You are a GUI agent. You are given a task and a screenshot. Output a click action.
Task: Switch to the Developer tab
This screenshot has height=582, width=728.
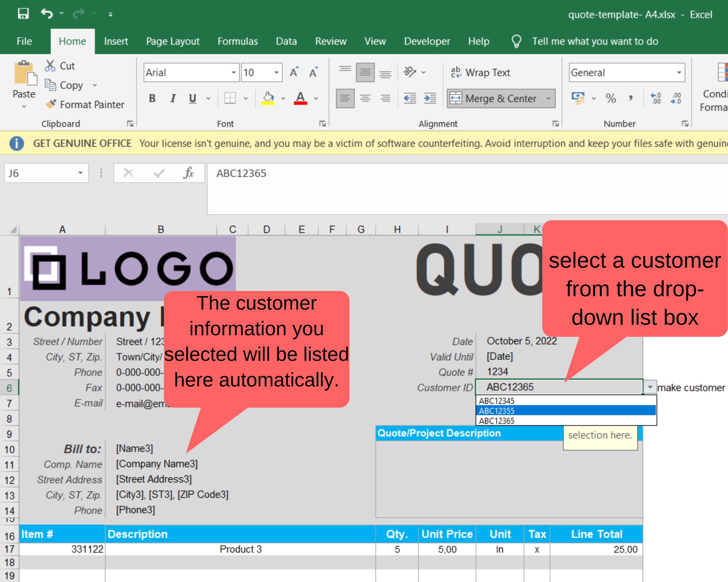click(x=427, y=41)
